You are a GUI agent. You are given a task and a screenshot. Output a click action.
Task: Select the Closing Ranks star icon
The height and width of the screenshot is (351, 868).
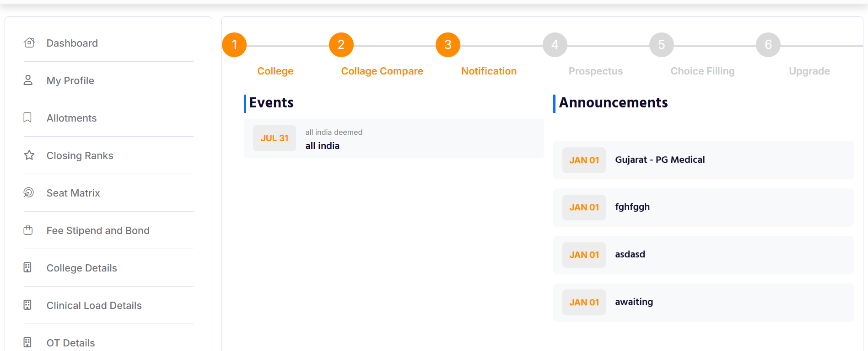tap(29, 155)
